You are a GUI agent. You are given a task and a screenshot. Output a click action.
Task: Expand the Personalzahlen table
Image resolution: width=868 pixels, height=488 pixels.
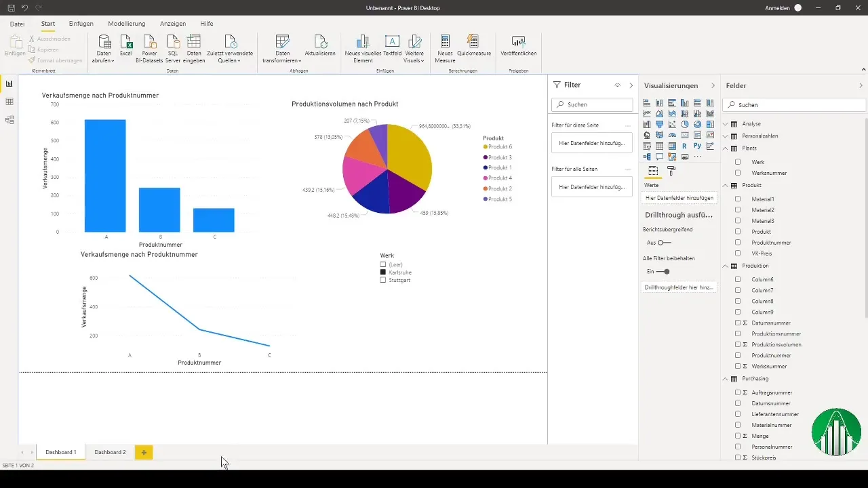(725, 136)
